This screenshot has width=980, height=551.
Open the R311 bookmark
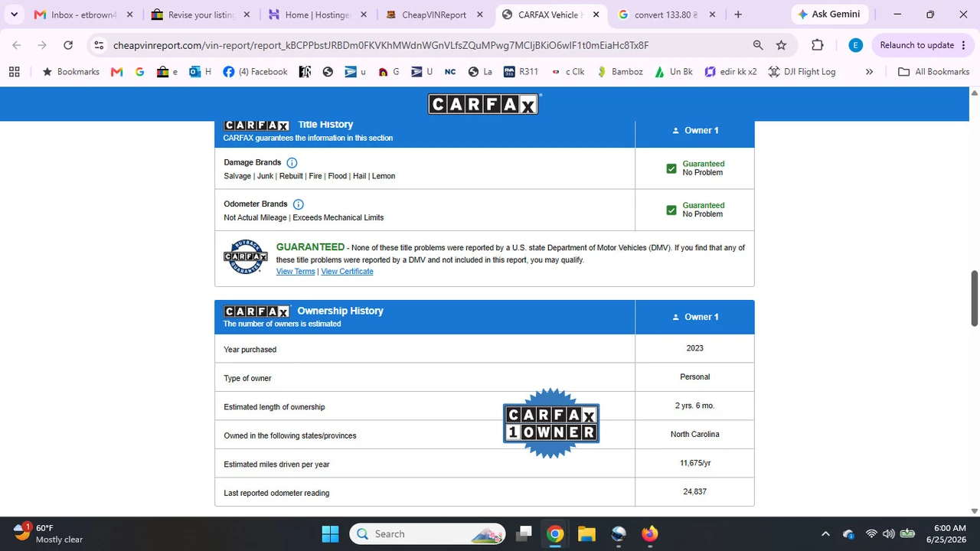pos(521,72)
